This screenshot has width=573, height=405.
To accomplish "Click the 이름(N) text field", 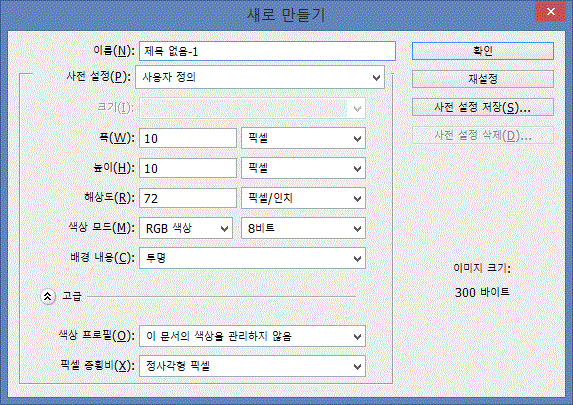I will coord(267,51).
